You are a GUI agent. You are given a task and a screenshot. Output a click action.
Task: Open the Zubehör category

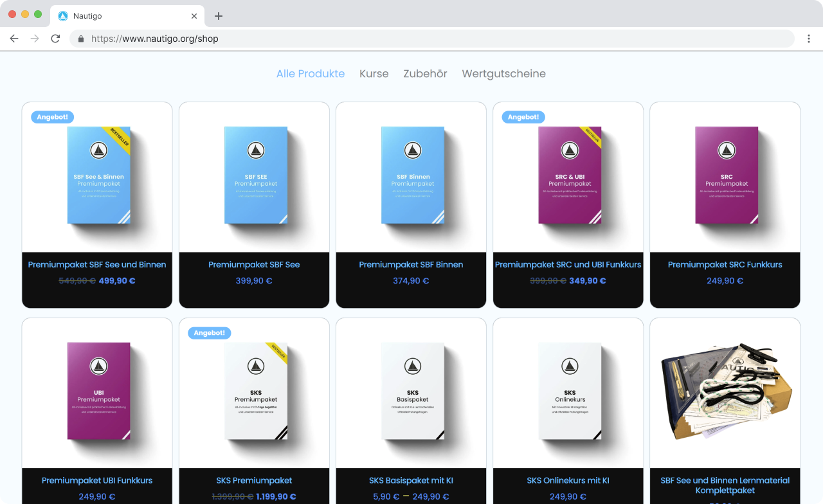click(x=425, y=74)
